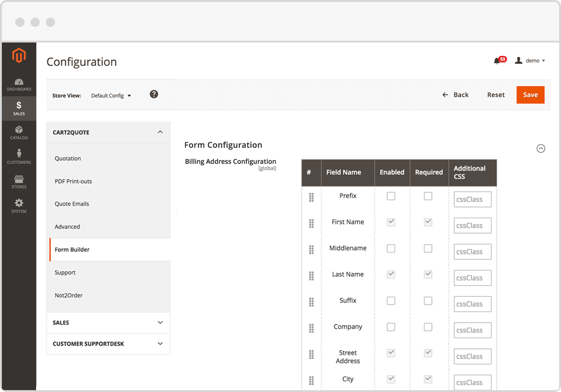Mark Company as required
Viewport: 561px width, 392px height.
(428, 327)
